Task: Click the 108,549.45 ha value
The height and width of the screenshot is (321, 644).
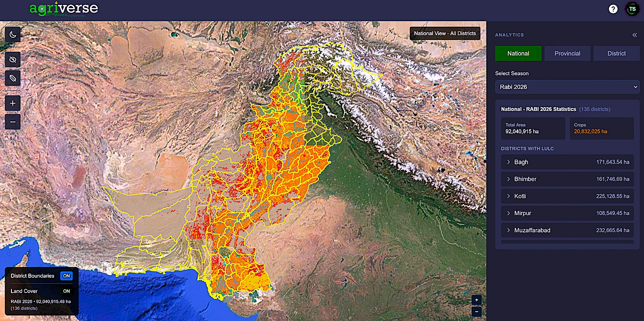Action: pos(613,213)
